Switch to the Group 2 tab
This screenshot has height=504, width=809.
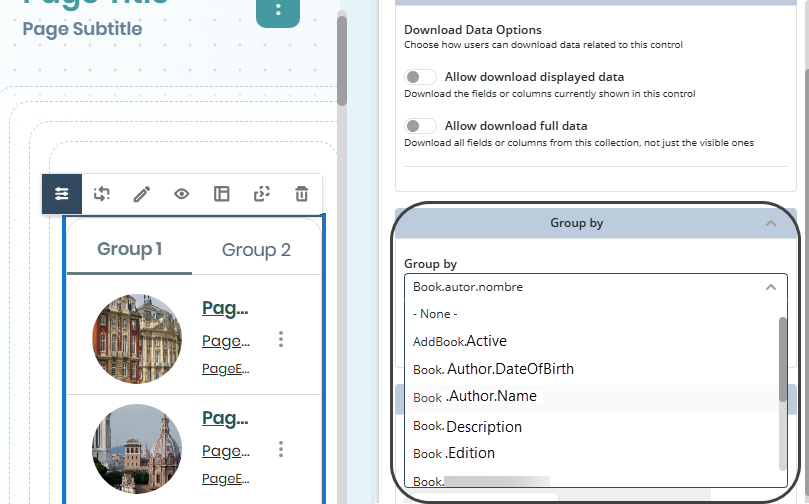pyautogui.click(x=256, y=250)
